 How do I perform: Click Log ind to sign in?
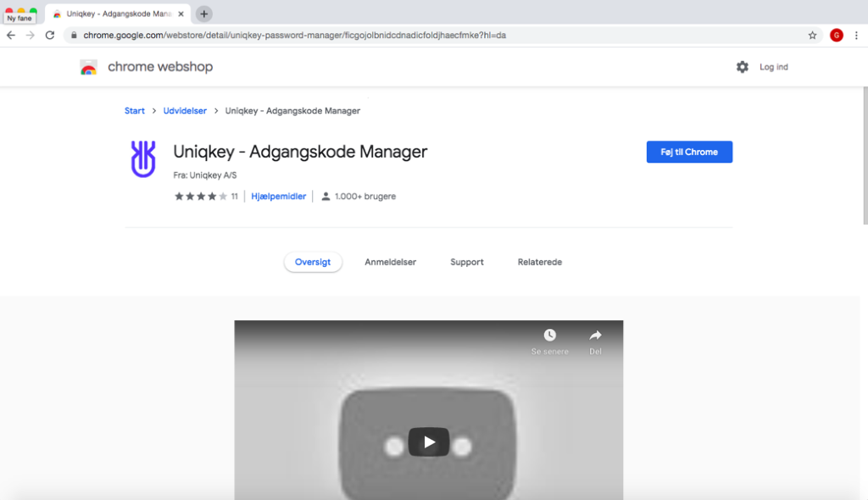coord(773,67)
